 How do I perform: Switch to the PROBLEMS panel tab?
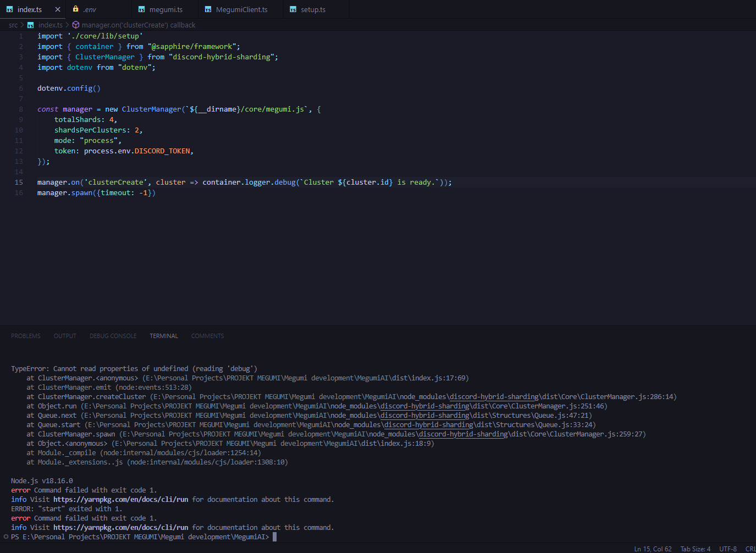point(25,335)
